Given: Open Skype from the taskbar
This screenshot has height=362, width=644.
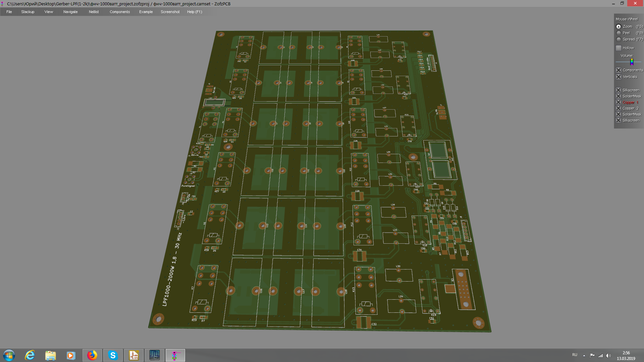Looking at the screenshot, I should coord(113,355).
